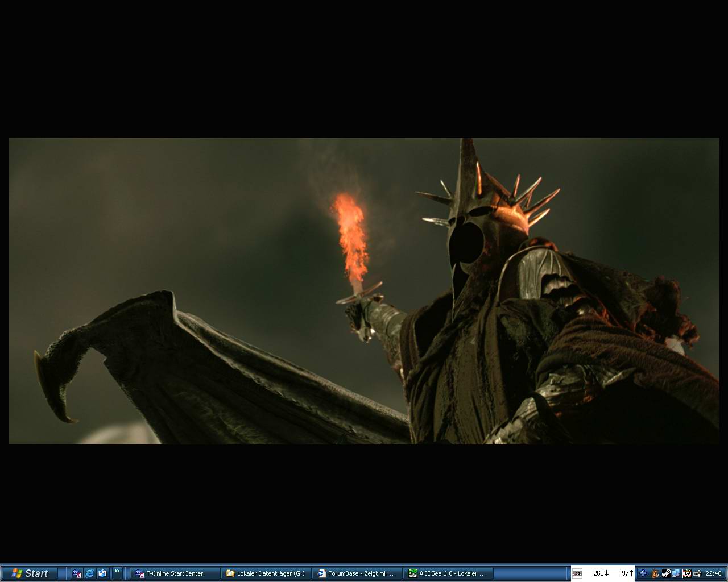The height and width of the screenshot is (582, 728).
Task: Click the system clock showing 22:48
Action: [x=713, y=573]
